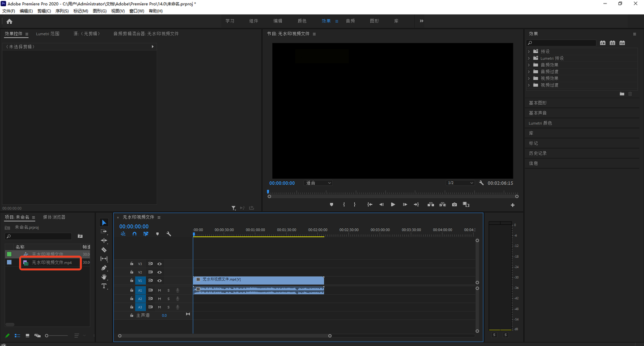Click the timeline wrench display settings icon
This screenshot has height=346, width=644.
[x=169, y=234]
